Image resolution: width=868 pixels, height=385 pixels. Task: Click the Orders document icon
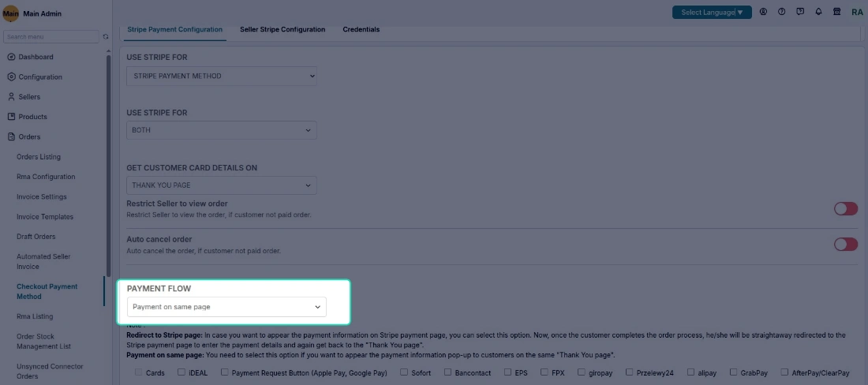click(11, 136)
